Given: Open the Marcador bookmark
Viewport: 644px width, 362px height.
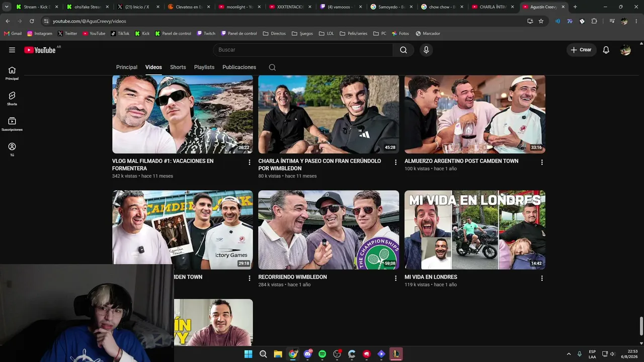Looking at the screenshot, I should (428, 34).
